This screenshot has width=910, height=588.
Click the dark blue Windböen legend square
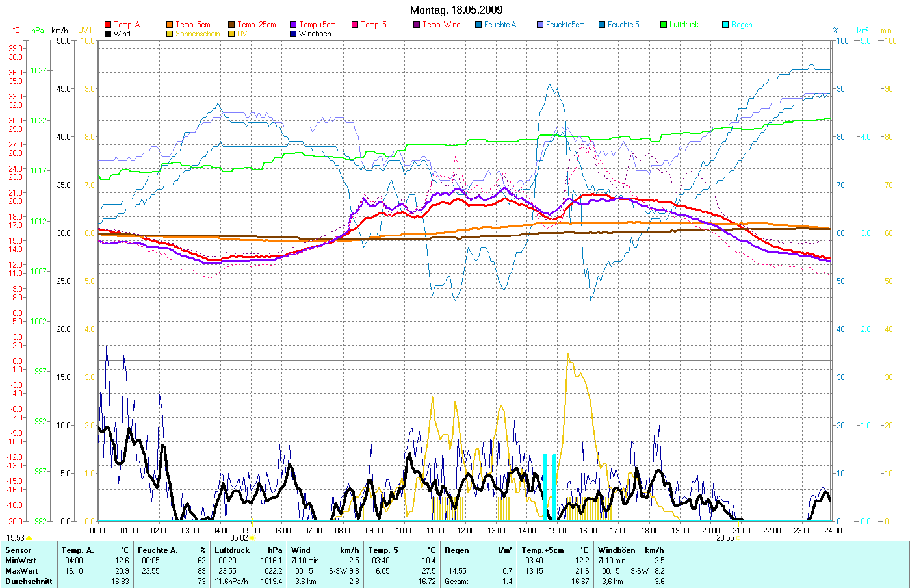[x=293, y=34]
